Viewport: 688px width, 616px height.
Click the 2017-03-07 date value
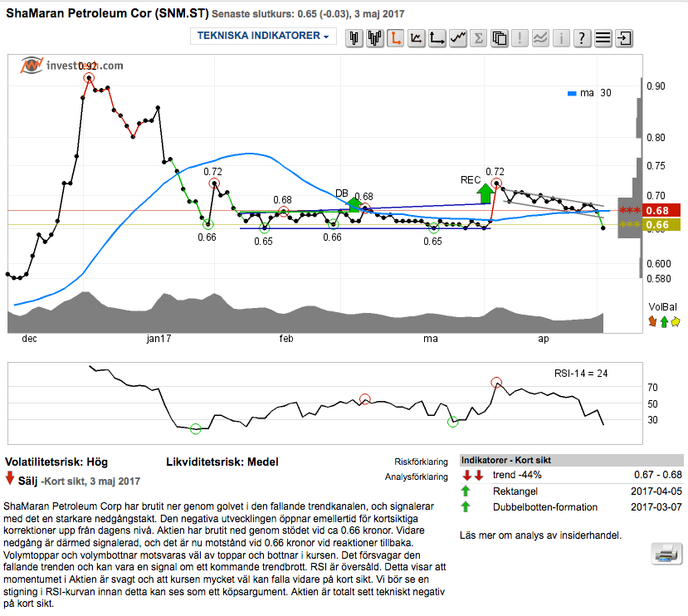click(656, 507)
